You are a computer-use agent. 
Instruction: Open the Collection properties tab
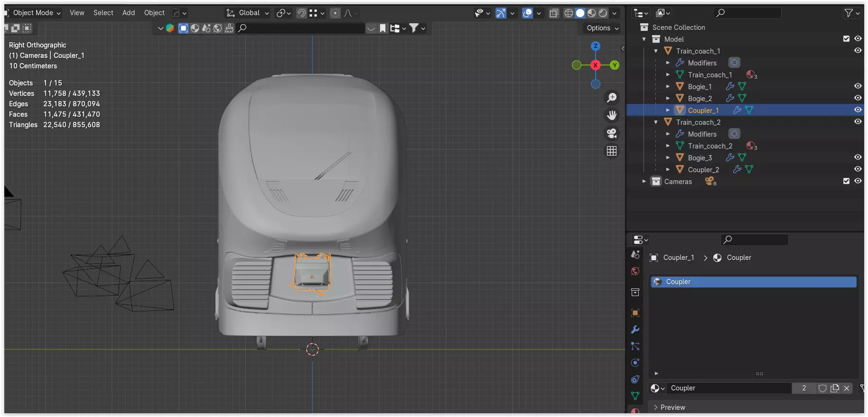tap(635, 292)
